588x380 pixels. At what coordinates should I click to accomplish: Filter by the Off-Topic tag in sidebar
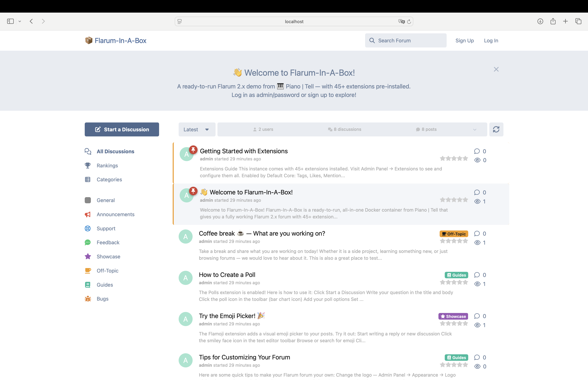click(101, 270)
